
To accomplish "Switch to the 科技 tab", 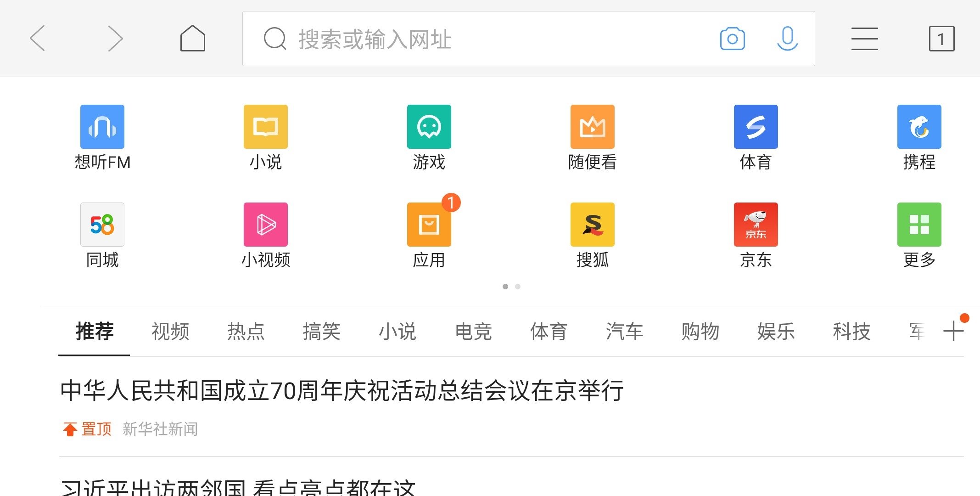I will [x=852, y=331].
